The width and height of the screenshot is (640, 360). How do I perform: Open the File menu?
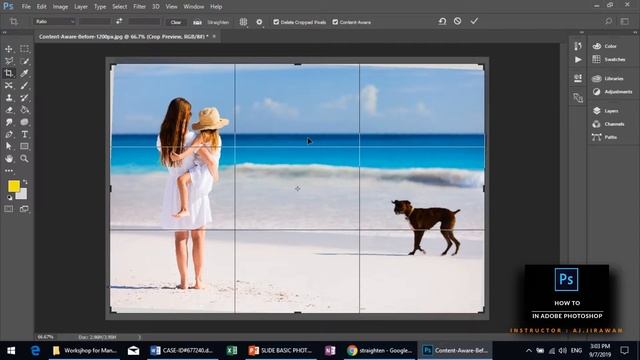(26, 7)
